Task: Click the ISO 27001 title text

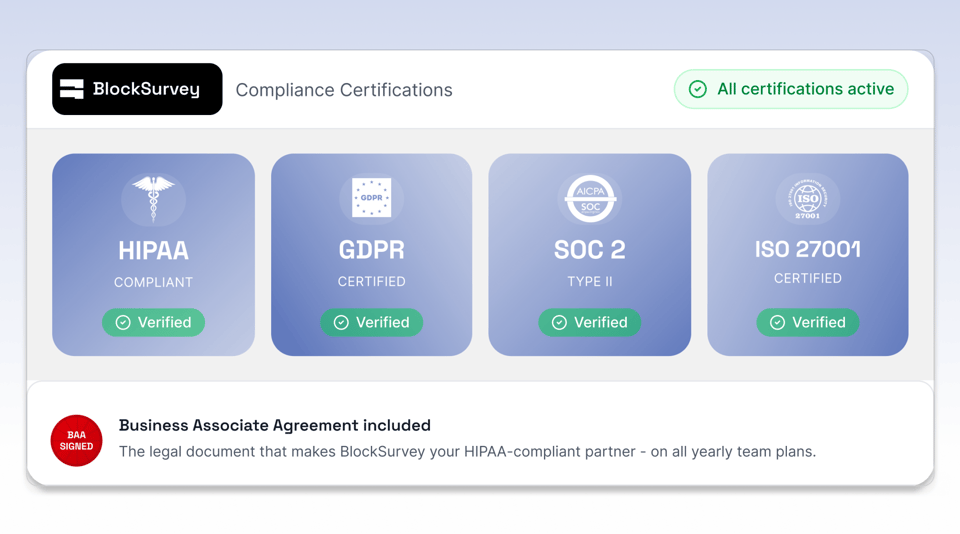Action: [808, 249]
